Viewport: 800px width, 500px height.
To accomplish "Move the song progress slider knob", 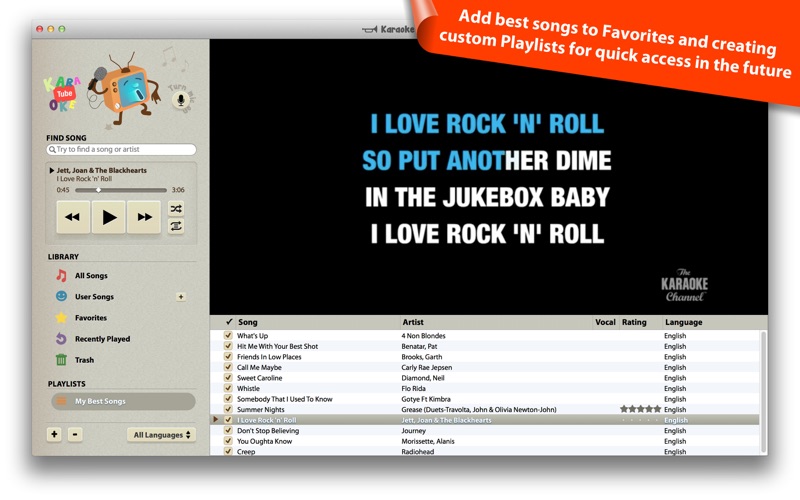I will point(98,190).
